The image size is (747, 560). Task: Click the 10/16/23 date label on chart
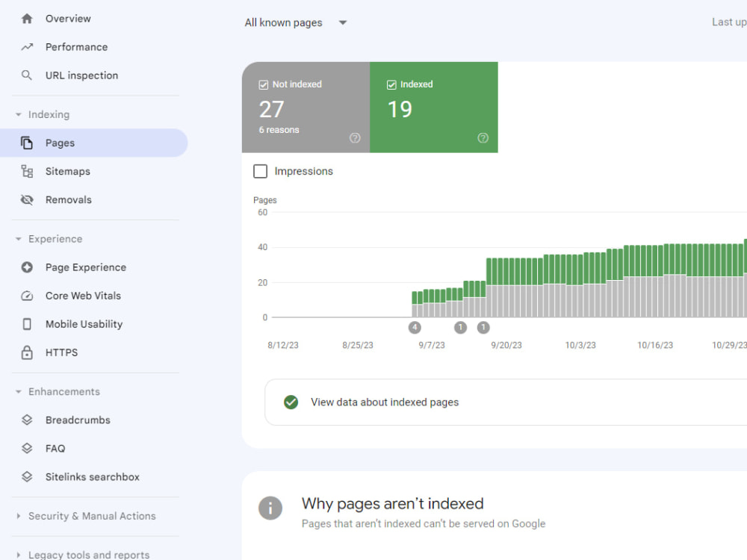(656, 345)
